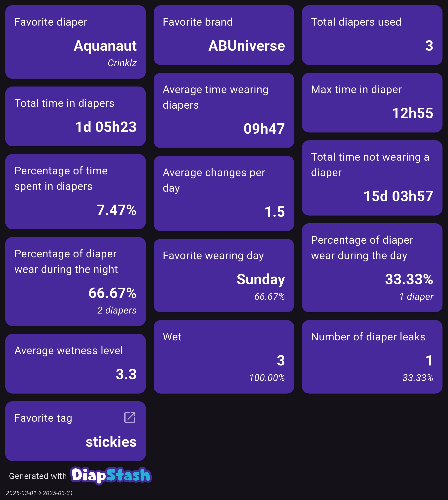Select the Average wetness level card
The width and height of the screenshot is (448, 500).
click(75, 364)
